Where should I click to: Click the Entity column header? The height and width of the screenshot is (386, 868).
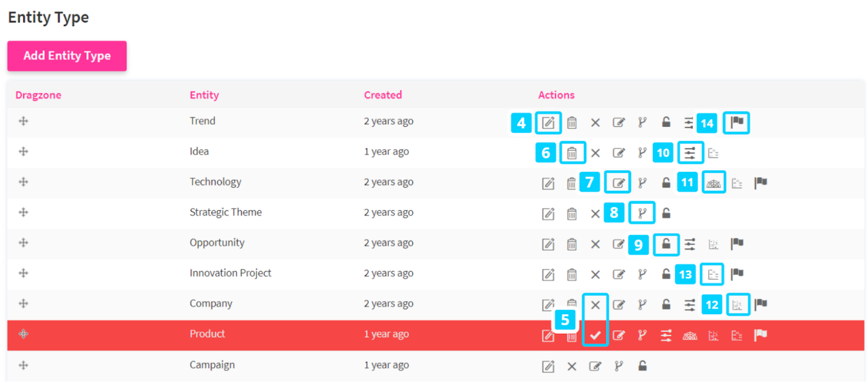204,95
